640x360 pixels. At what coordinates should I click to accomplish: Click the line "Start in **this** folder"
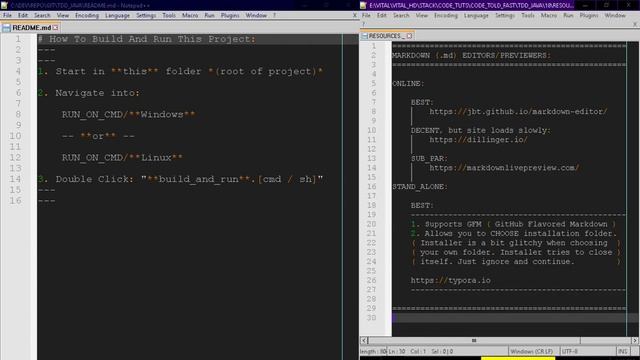click(180, 71)
